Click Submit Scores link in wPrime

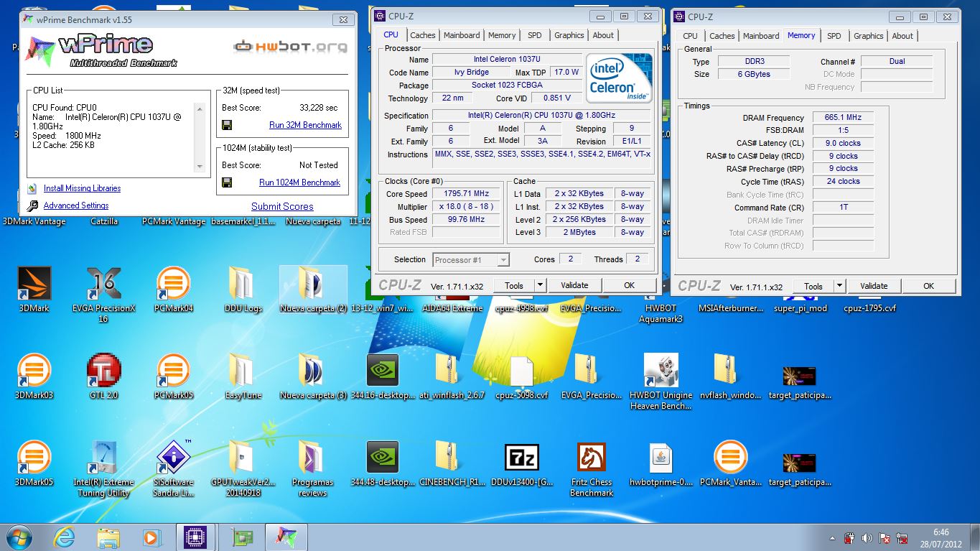282,206
